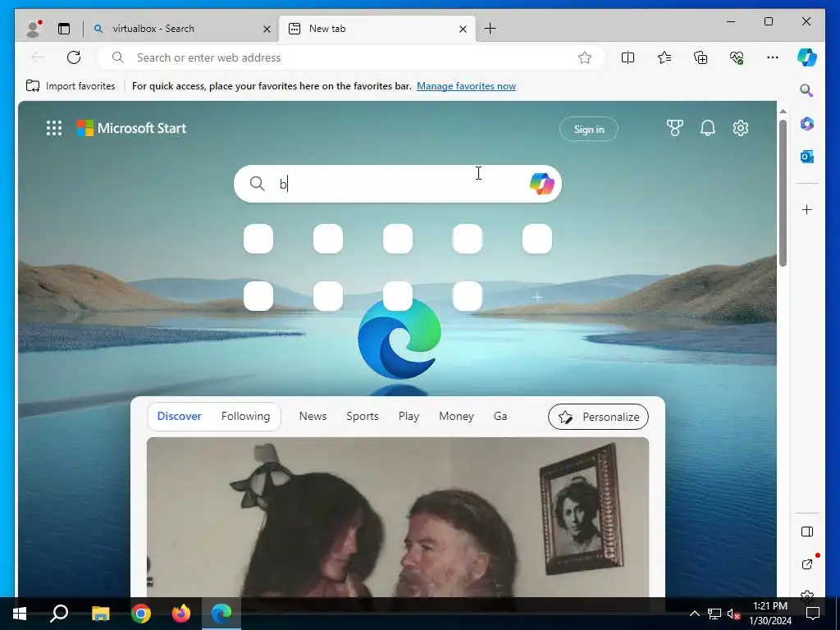Open the Windows Start menu
Viewport: 840px width, 630px height.
(x=20, y=614)
